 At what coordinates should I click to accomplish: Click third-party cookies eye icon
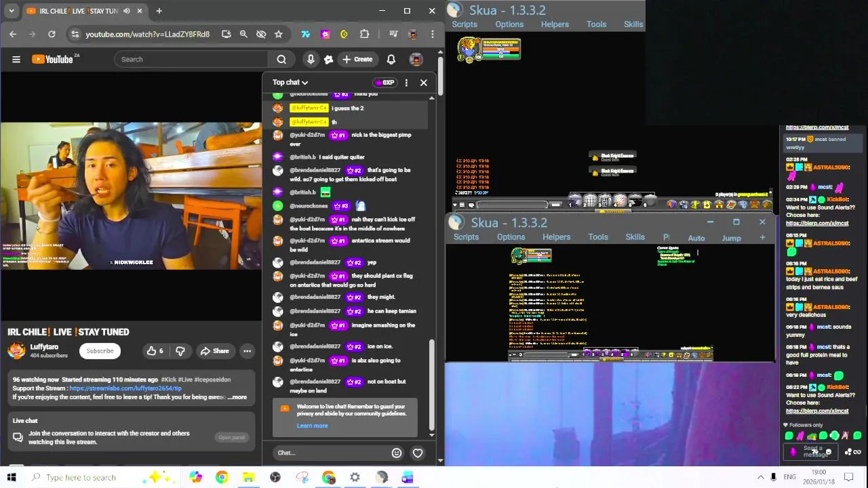(261, 34)
